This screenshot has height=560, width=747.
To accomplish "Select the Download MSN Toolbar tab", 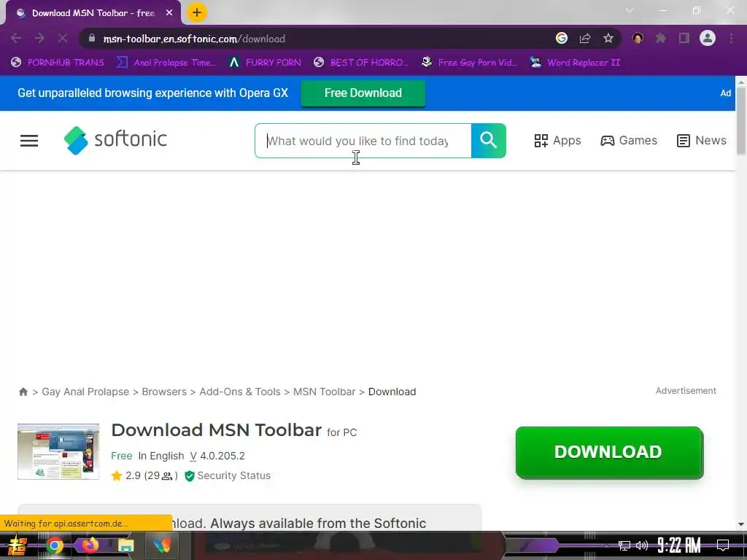I will [x=93, y=13].
